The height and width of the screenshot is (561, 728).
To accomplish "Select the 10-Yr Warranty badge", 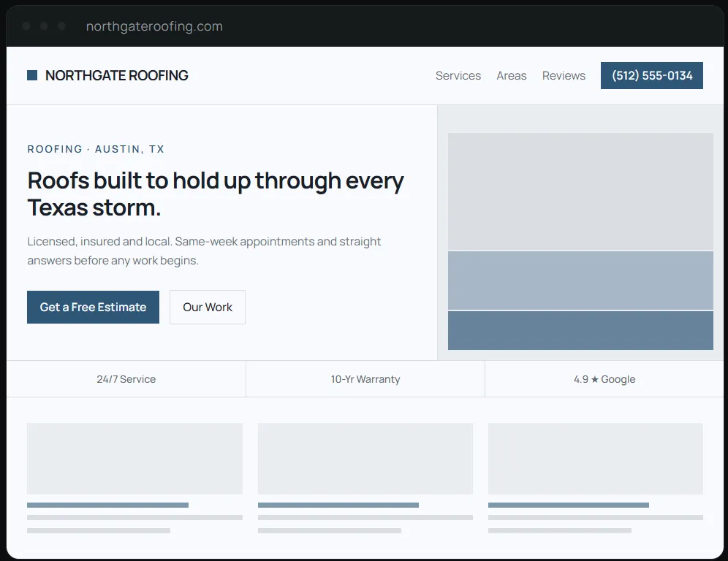I will click(x=365, y=379).
